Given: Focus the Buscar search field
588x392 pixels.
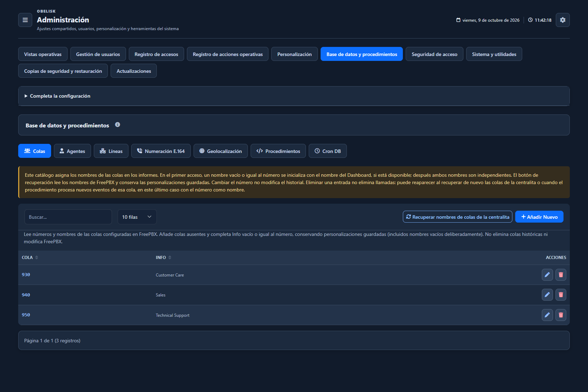Looking at the screenshot, I should (68, 217).
